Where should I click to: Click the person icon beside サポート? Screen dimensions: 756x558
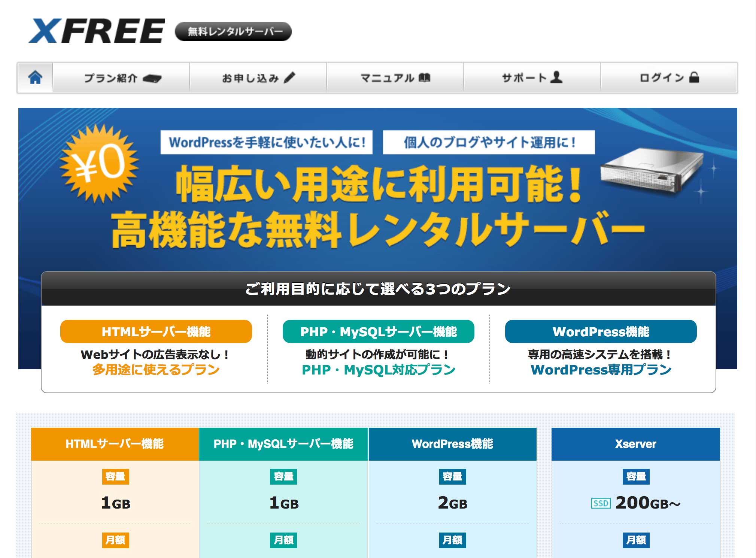555,76
